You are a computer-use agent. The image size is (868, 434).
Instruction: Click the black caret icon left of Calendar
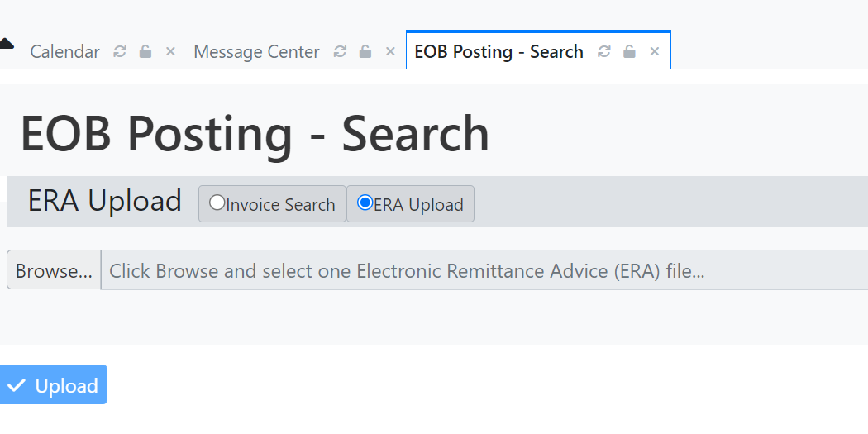tap(6, 44)
